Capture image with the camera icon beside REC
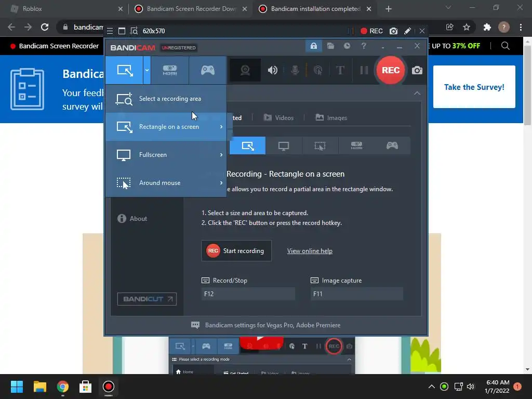Screen dimensions: 532x399 click(x=417, y=70)
